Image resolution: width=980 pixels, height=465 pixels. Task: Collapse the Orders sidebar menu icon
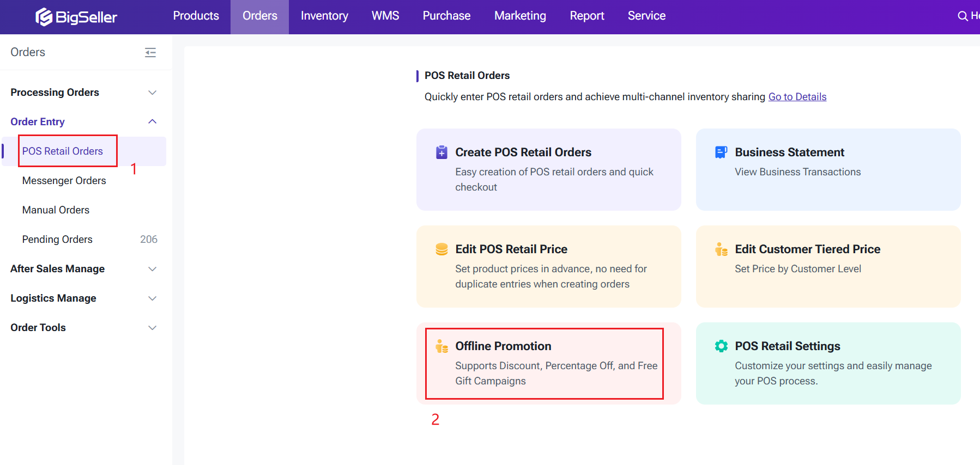coord(150,52)
